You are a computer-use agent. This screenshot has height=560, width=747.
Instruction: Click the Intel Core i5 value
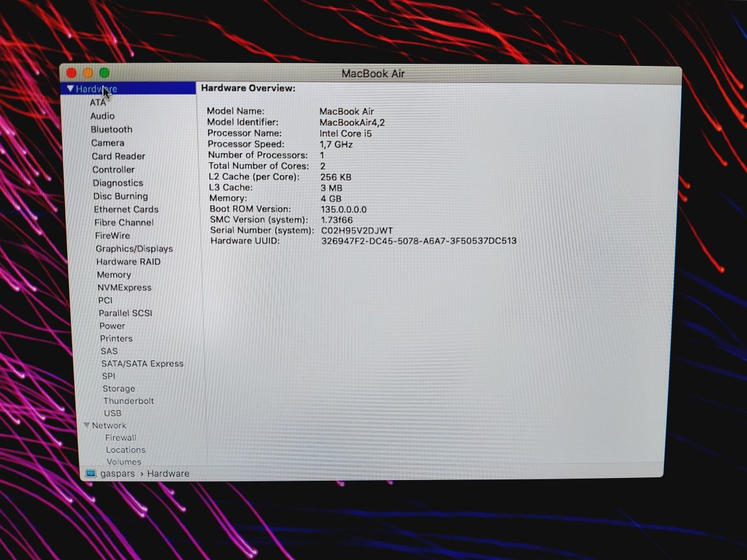(x=346, y=133)
